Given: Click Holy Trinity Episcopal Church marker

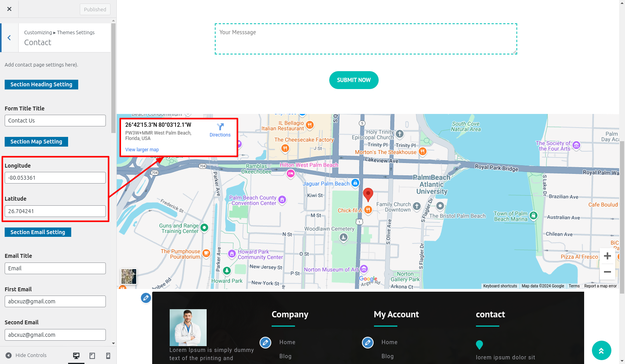Looking at the screenshot, I should [400, 134].
